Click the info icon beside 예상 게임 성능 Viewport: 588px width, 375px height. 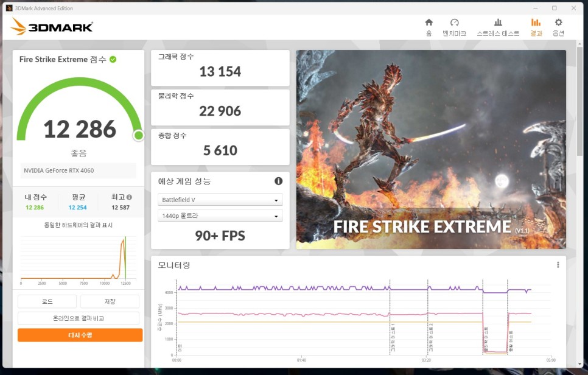278,181
